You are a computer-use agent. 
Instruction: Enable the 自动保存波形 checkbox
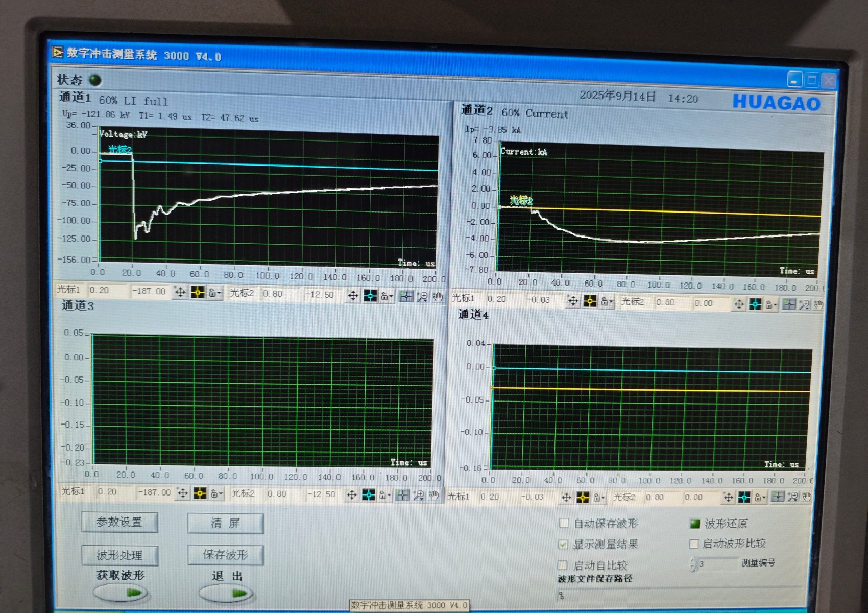point(564,523)
